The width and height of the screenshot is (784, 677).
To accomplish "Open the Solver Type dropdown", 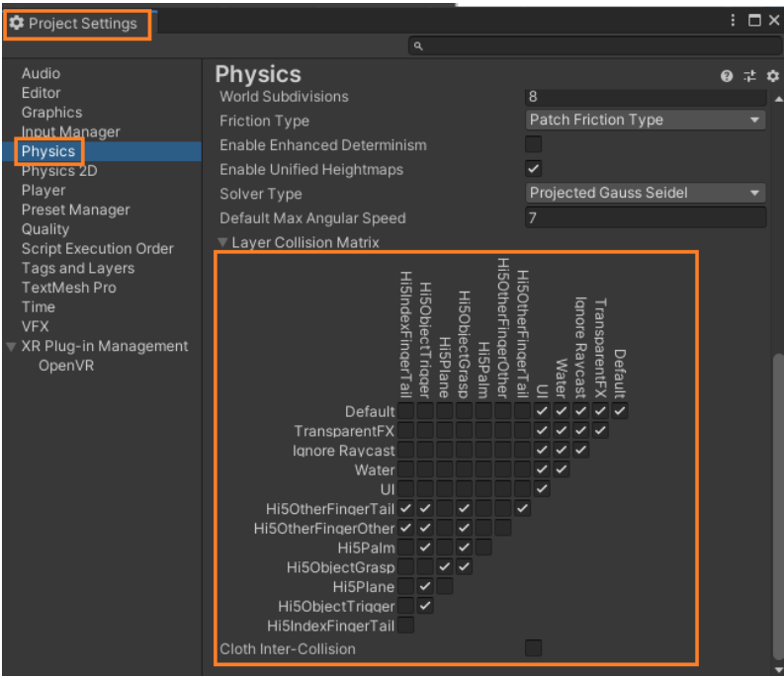I will (x=646, y=193).
